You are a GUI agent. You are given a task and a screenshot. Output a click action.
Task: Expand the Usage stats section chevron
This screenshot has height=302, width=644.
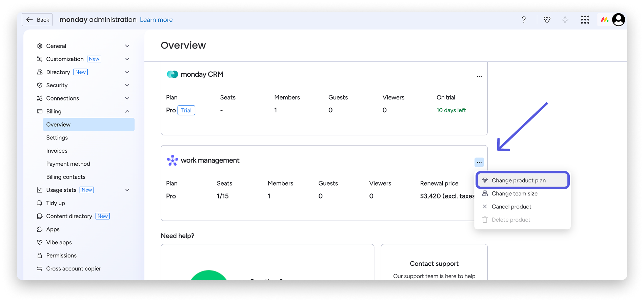pos(127,190)
